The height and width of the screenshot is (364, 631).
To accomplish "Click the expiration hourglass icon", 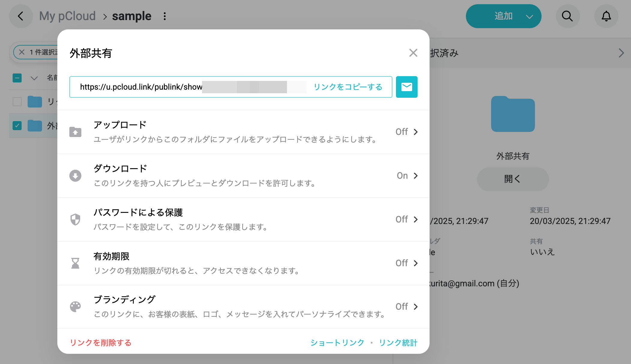I will [x=75, y=263].
